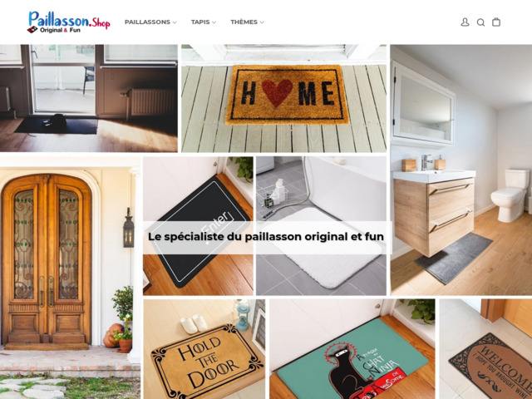This screenshot has width=532, height=399.
Task: Expand the Paillassons dropdown chevron
Action: [x=175, y=22]
